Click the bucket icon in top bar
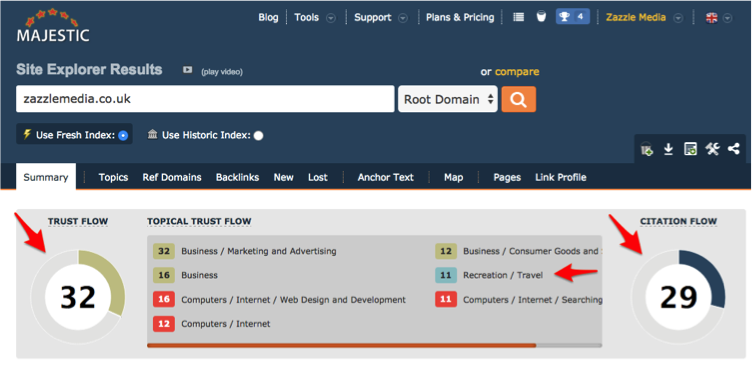The width and height of the screenshot is (752, 368). (541, 17)
